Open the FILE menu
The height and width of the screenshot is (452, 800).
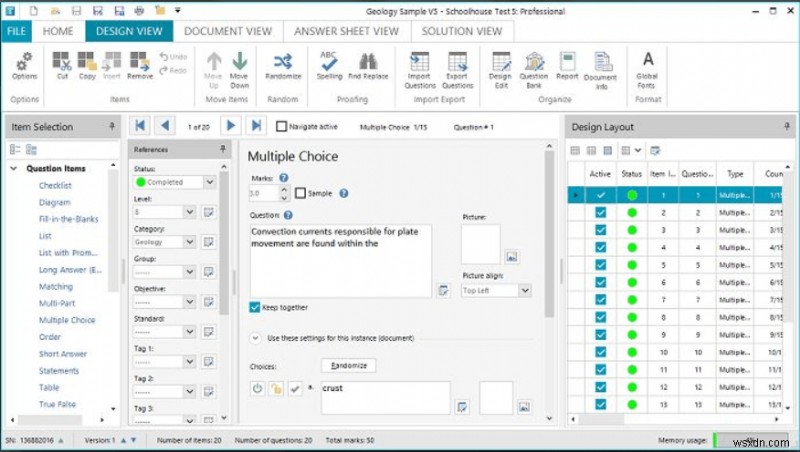click(16, 31)
